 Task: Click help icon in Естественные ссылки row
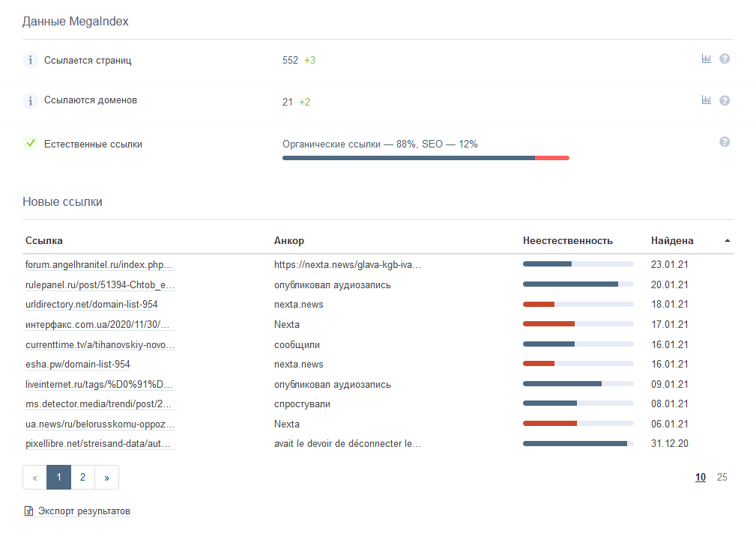coord(725,142)
